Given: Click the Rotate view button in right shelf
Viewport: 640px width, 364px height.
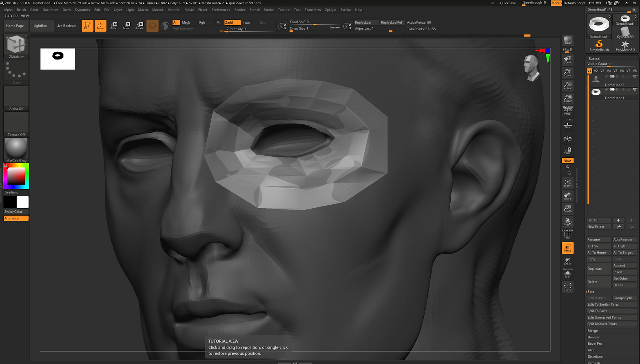Looking at the screenshot, I should pyautogui.click(x=567, y=222).
